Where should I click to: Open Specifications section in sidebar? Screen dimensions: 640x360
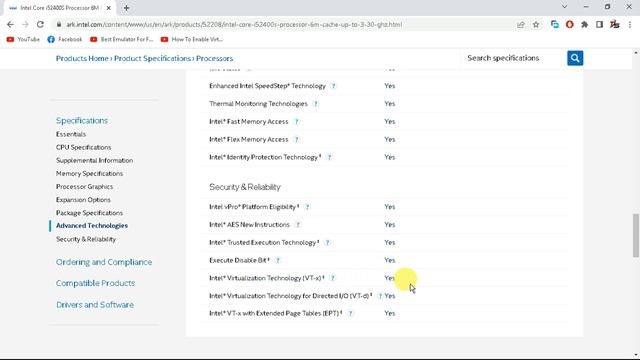point(82,120)
